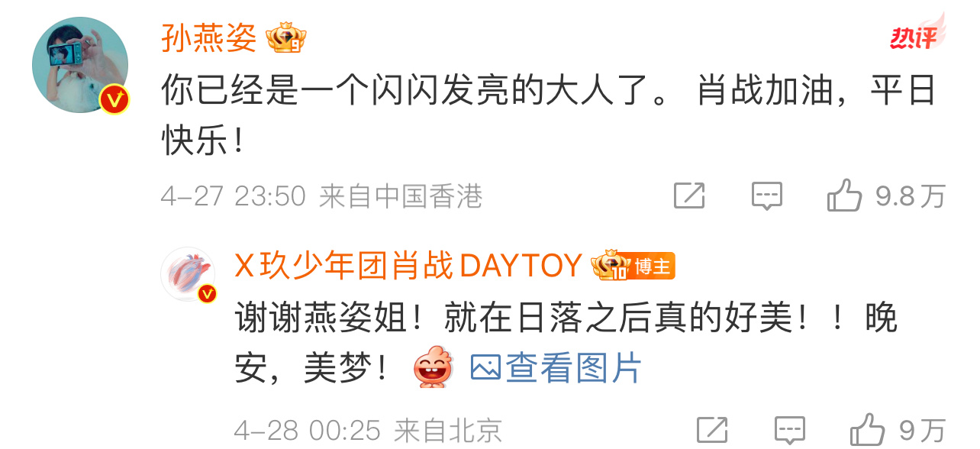Screen dimensions: 980x449
Task: Reply to 孙燕姿's comment via bubble icon
Action: (766, 196)
